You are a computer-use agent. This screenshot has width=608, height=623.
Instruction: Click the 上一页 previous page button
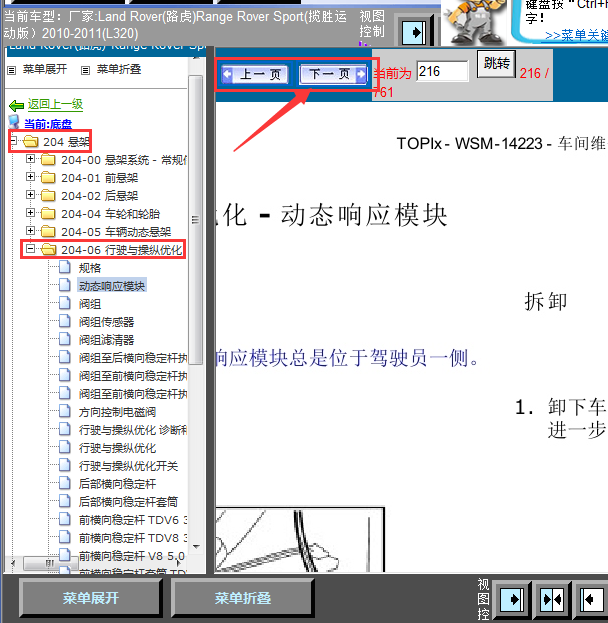pyautogui.click(x=255, y=74)
